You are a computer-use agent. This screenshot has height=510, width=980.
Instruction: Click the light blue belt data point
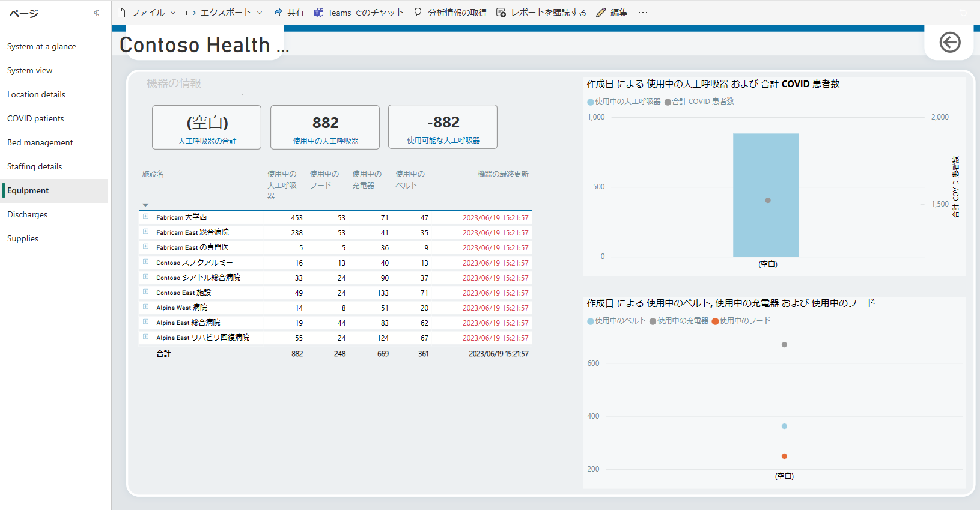point(784,427)
